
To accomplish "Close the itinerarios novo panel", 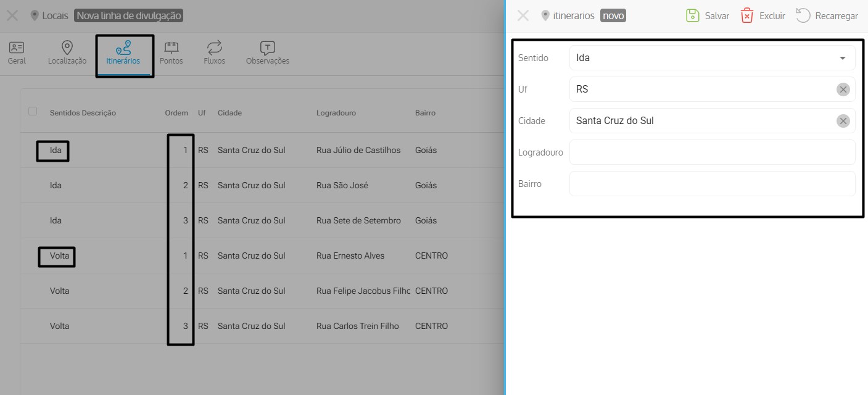I will click(523, 16).
